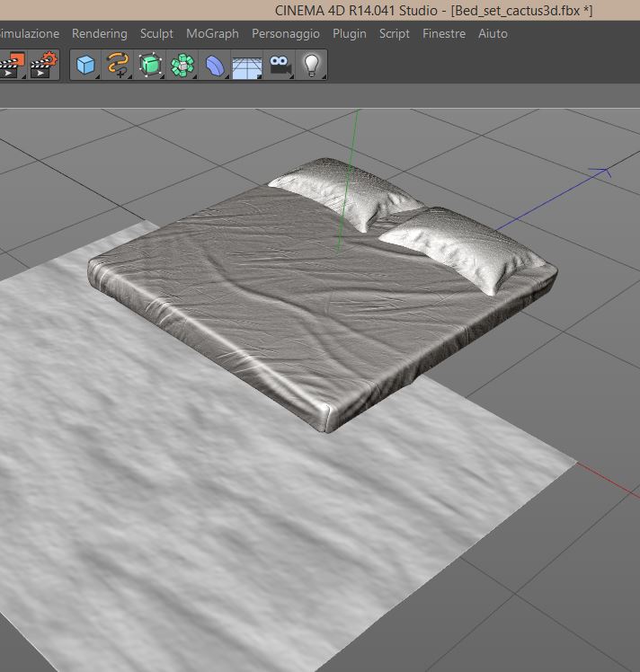Image resolution: width=640 pixels, height=672 pixels.
Task: Click the blue Z axis arrow
Action: (600, 172)
